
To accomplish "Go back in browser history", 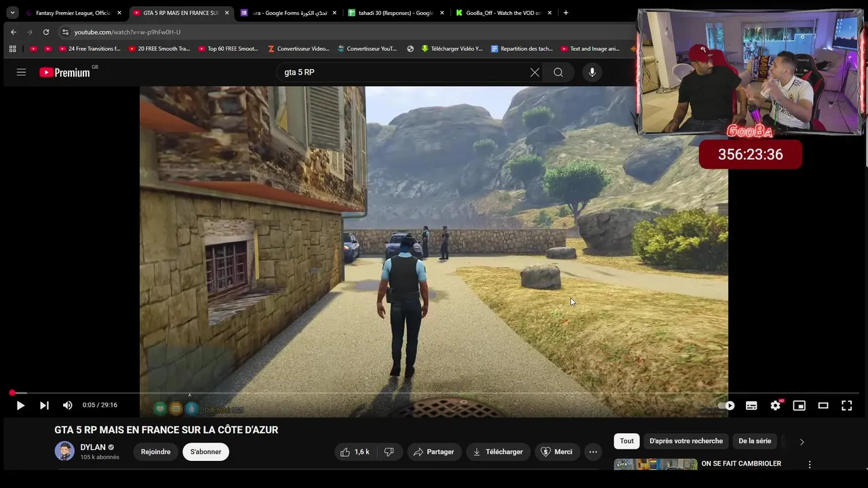I will coord(13,32).
